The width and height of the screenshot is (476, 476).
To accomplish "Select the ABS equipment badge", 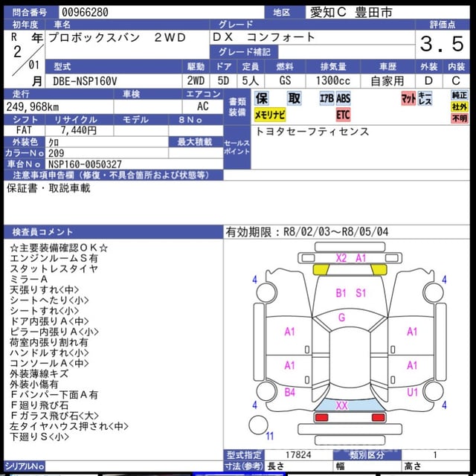I will pyautogui.click(x=343, y=97).
